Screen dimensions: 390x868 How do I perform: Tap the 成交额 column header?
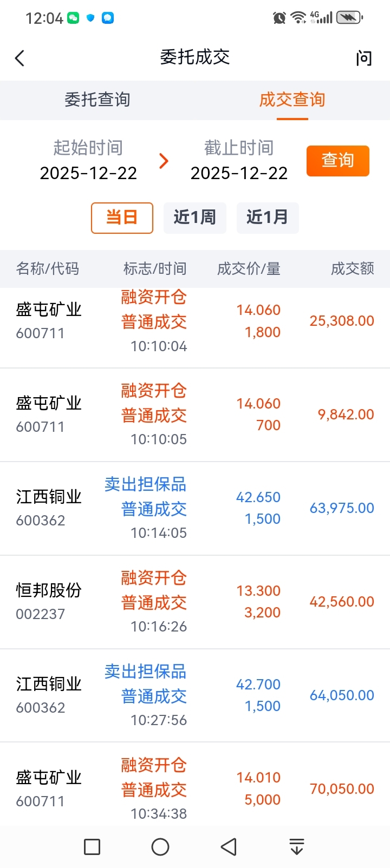pyautogui.click(x=352, y=268)
